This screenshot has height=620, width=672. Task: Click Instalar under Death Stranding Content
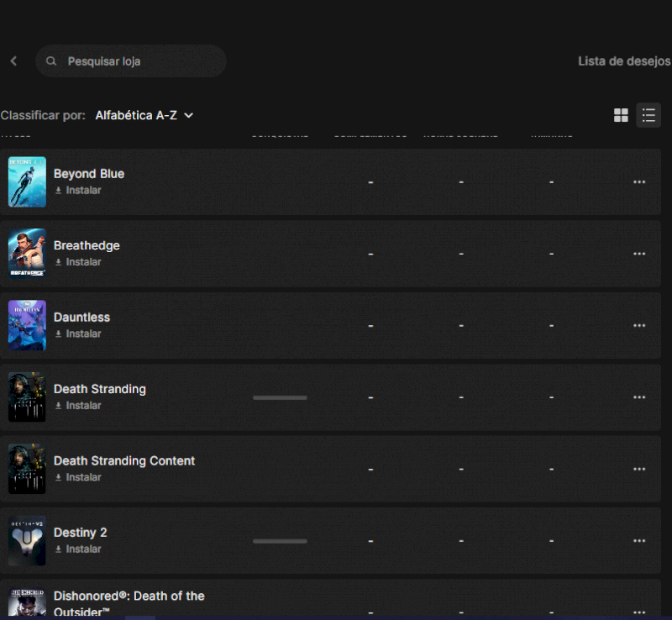point(78,477)
